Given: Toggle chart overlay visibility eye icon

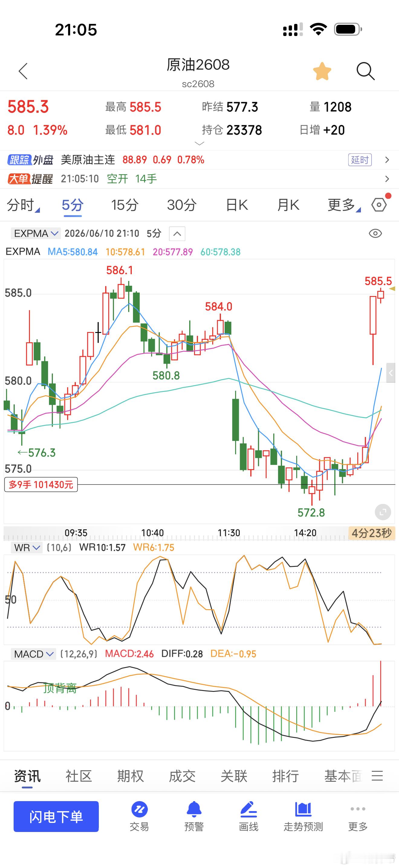Looking at the screenshot, I should click(x=375, y=233).
